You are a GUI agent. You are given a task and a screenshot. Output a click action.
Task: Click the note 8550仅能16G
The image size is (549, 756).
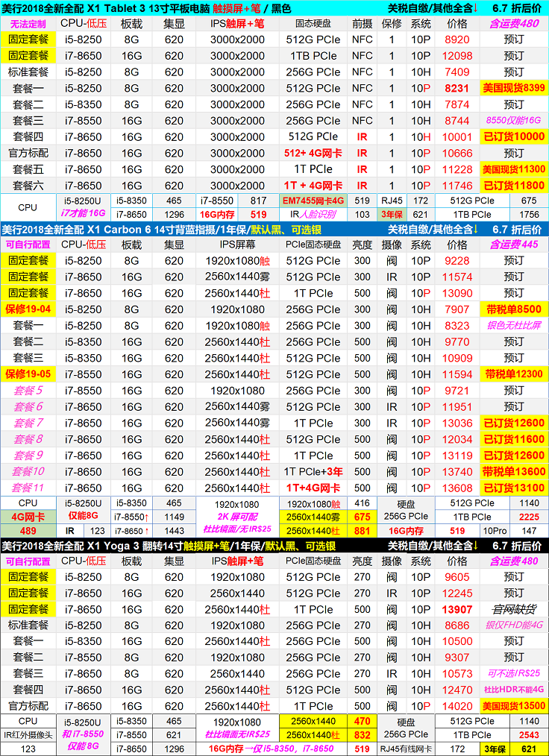coord(514,121)
